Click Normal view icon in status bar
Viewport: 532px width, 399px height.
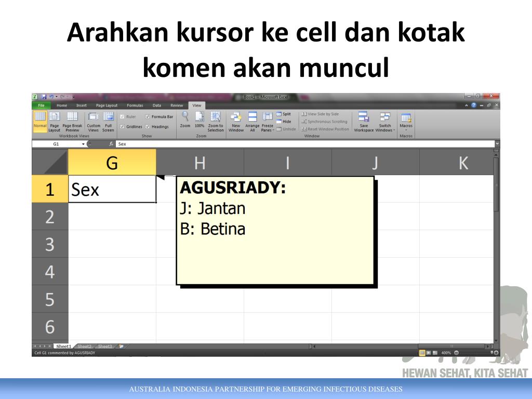(x=422, y=353)
